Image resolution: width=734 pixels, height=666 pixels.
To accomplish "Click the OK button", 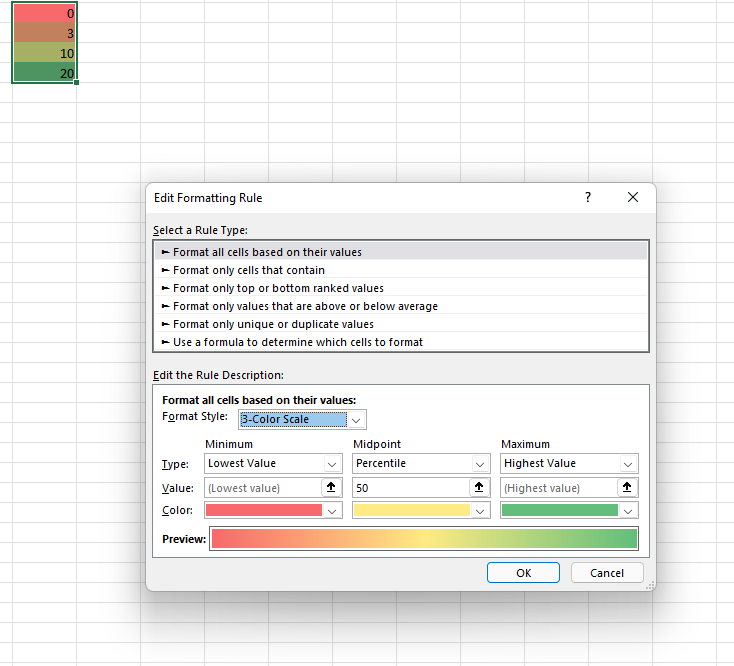I will 523,572.
